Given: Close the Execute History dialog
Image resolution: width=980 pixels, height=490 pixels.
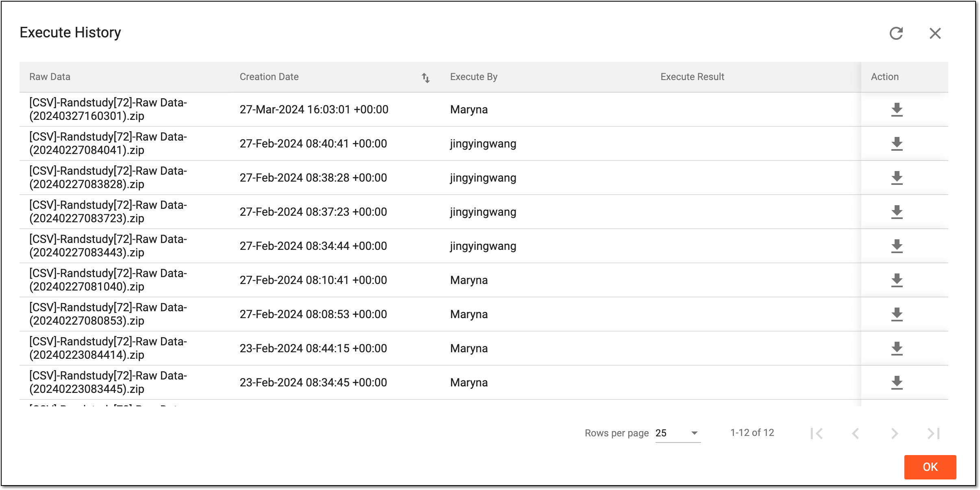Looking at the screenshot, I should [x=935, y=33].
